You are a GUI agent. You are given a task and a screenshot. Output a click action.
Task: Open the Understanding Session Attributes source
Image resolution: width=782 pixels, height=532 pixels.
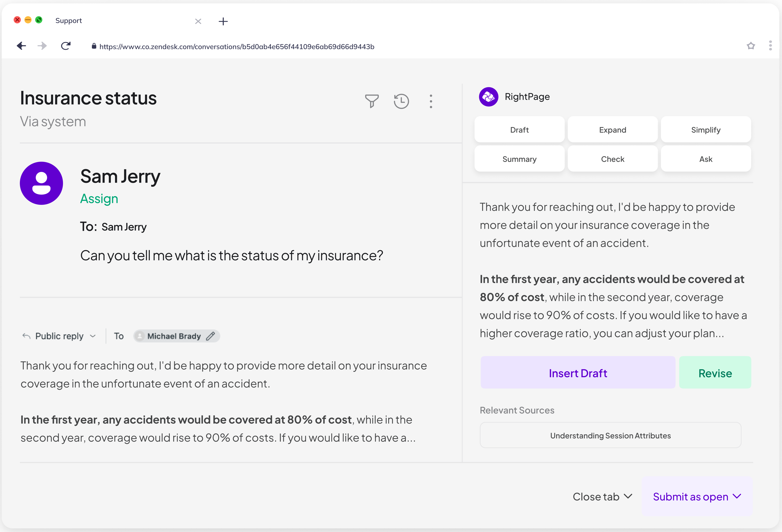pos(610,435)
